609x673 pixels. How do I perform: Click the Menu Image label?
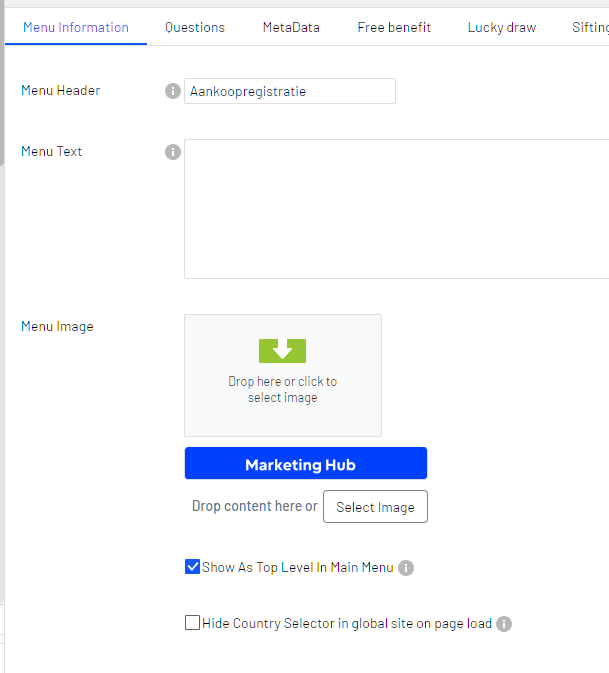[x=57, y=326]
